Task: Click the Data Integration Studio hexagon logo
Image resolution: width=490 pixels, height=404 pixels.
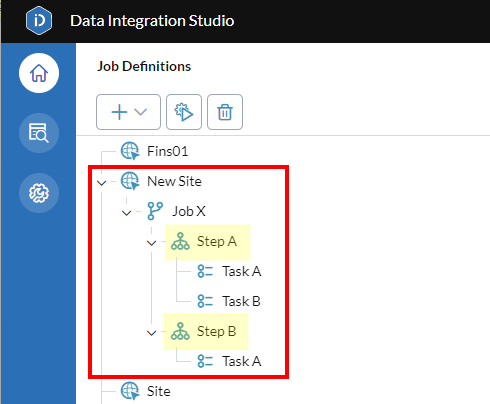Action: pyautogui.click(x=39, y=21)
